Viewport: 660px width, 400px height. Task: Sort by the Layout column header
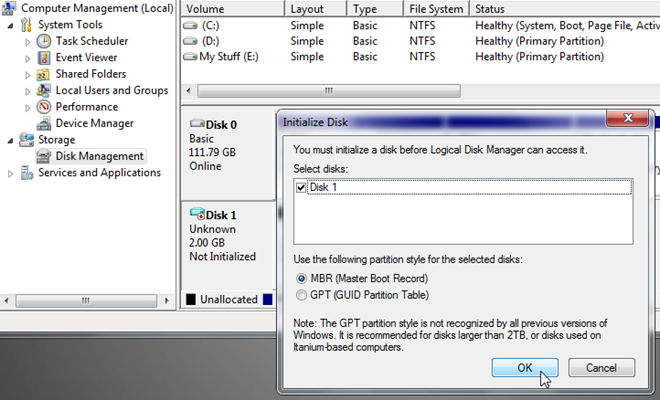pos(316,9)
